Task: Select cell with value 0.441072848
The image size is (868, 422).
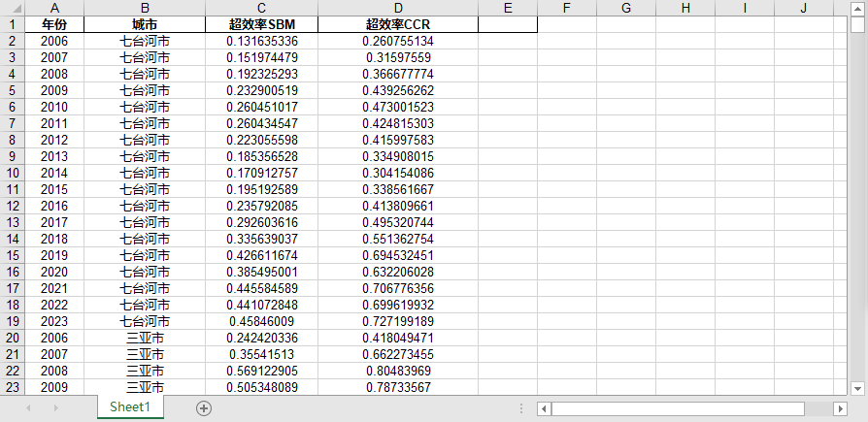Action: (x=262, y=305)
